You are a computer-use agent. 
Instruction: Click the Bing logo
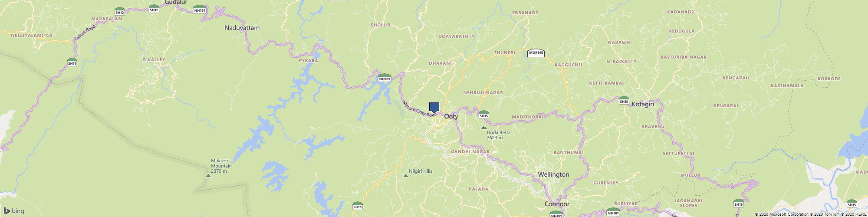click(x=14, y=211)
